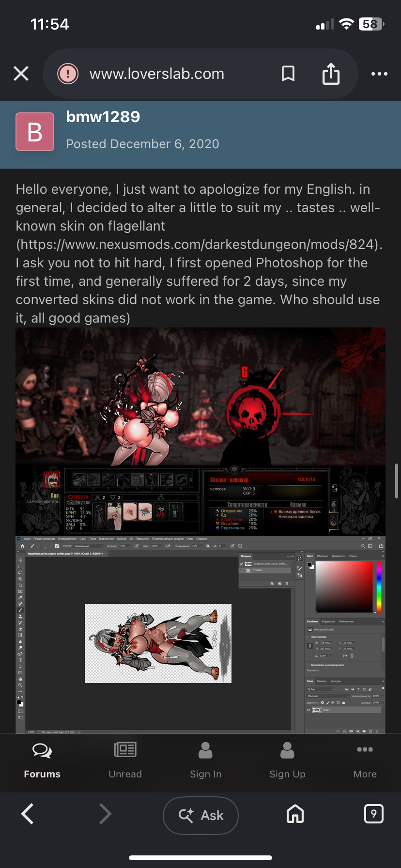This screenshot has width=401, height=868.
Task: Go to the browser home icon
Action: (x=295, y=814)
